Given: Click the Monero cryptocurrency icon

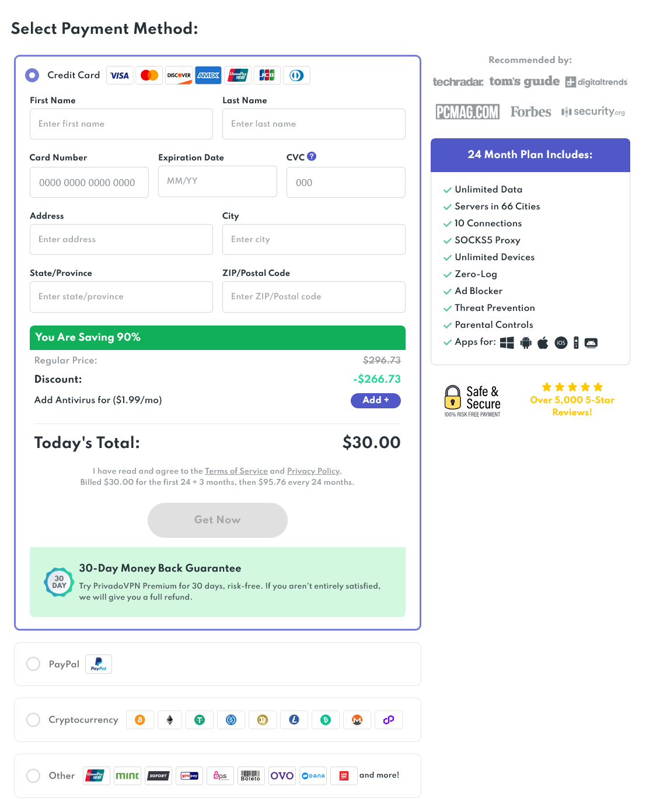Looking at the screenshot, I should point(357,720).
